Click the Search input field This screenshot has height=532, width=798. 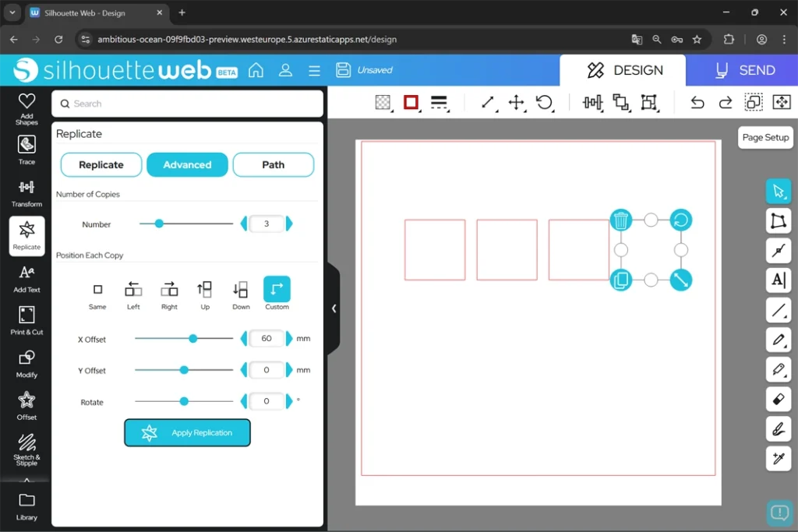tap(187, 104)
